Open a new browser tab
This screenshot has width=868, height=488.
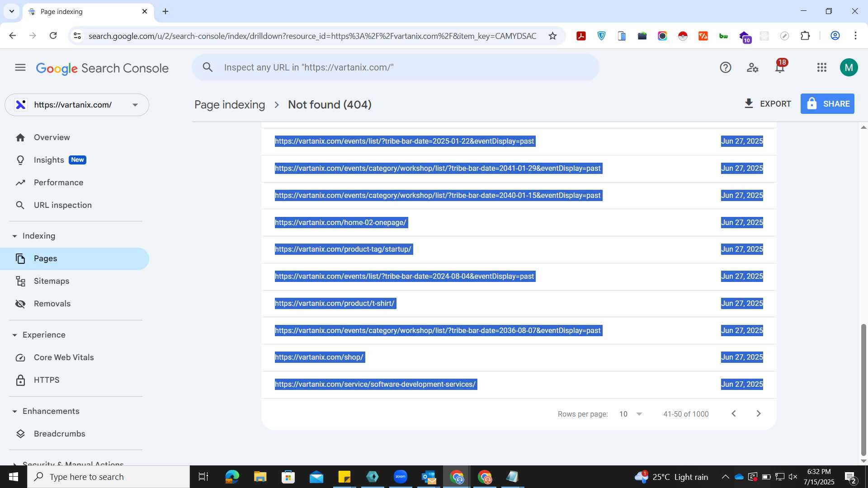tap(165, 11)
